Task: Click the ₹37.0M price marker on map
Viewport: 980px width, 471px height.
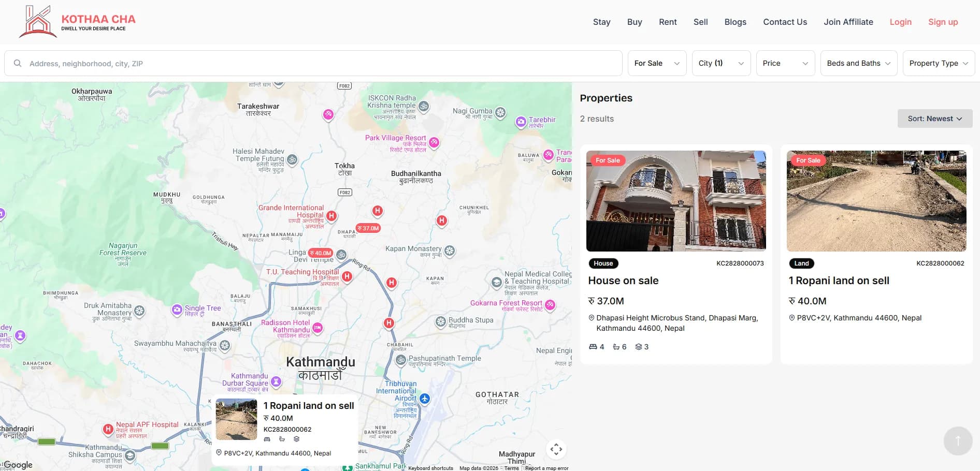Action: [x=368, y=228]
